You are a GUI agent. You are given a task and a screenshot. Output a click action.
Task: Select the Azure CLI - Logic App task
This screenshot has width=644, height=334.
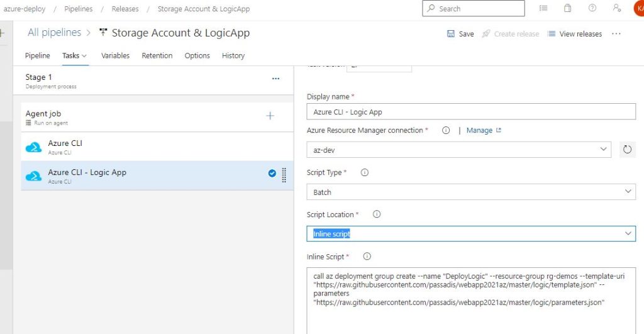pos(157,175)
